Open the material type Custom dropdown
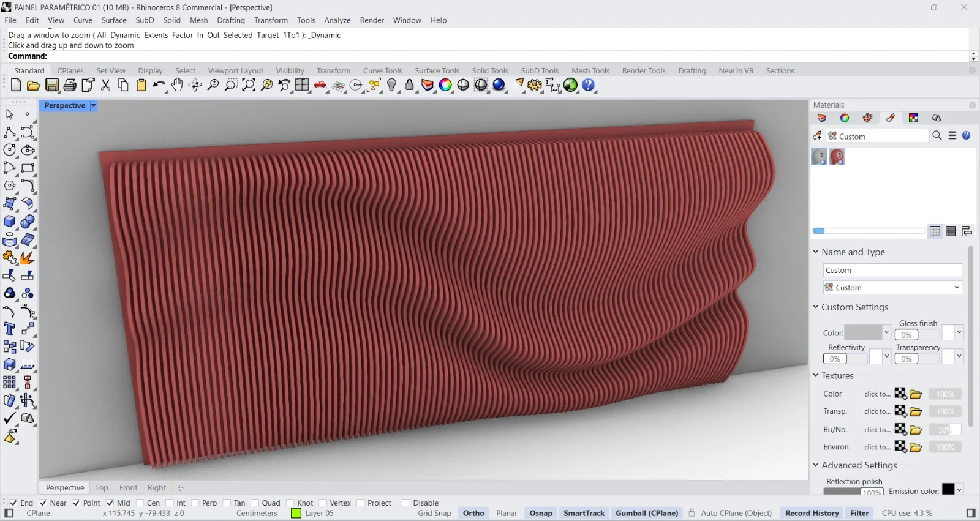 point(893,288)
